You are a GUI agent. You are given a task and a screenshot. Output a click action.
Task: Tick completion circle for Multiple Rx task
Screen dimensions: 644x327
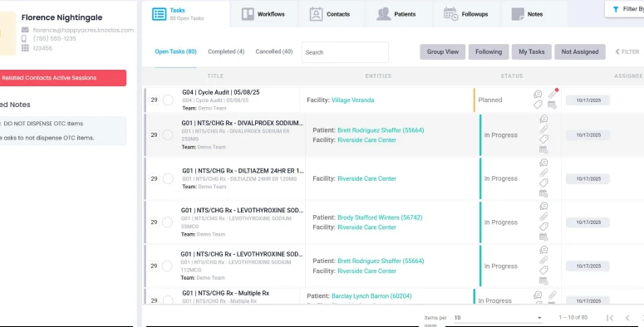tap(168, 300)
